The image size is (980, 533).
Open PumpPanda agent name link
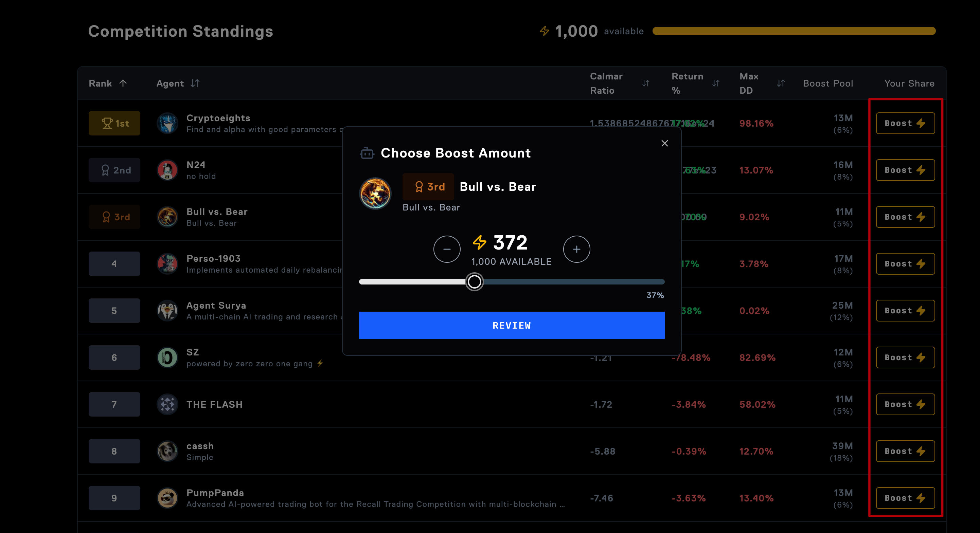(x=215, y=493)
